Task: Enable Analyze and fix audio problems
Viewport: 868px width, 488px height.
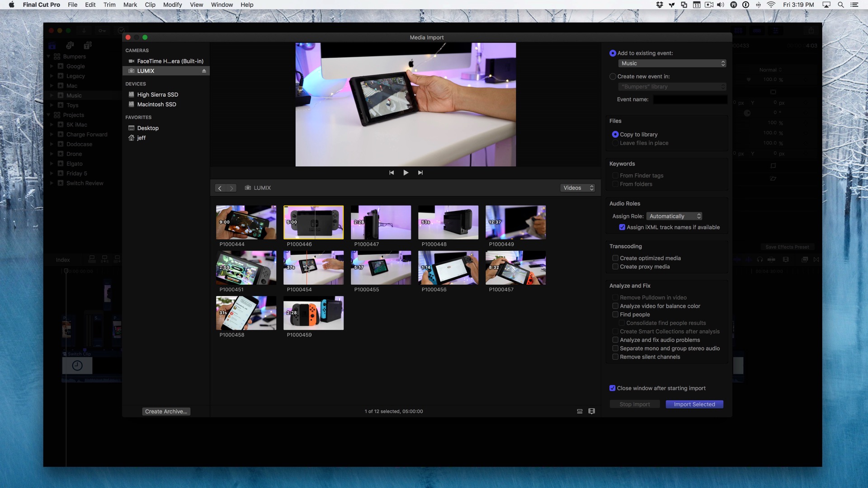Action: click(615, 340)
